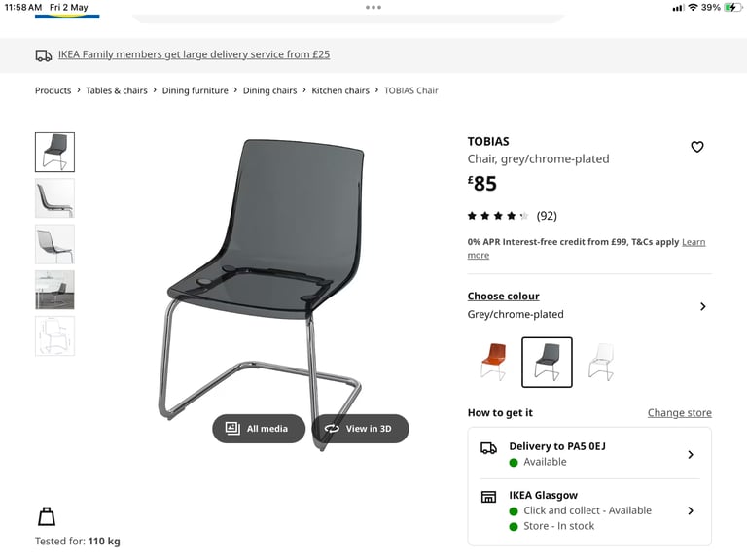The image size is (747, 560).
Task: Add TOBIAS chair to favourites heart icon
Action: (x=697, y=147)
